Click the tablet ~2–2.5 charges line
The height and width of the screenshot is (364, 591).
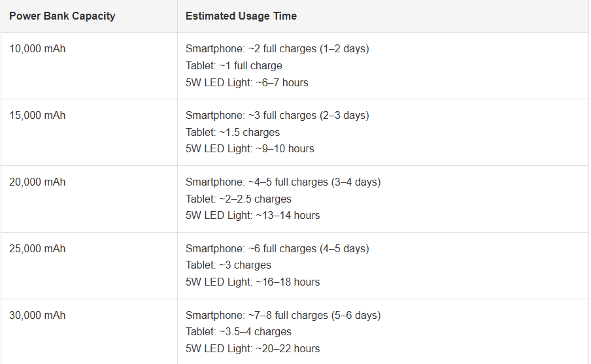pyautogui.click(x=238, y=199)
